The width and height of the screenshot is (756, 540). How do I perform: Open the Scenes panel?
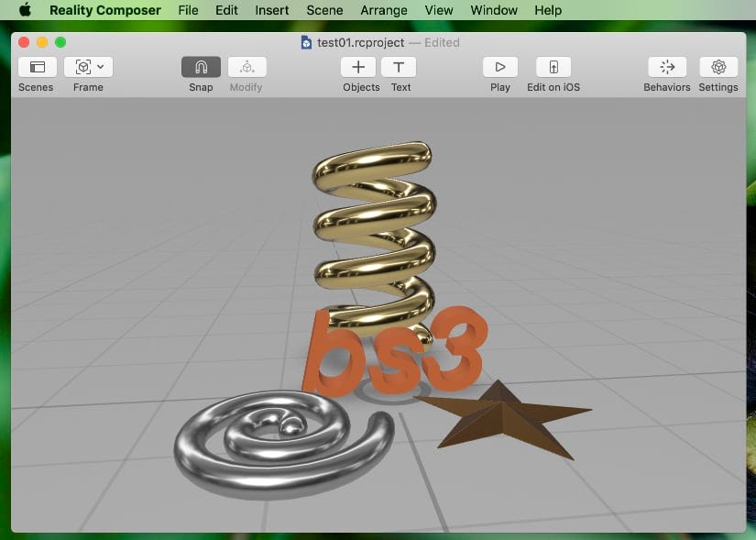38,67
